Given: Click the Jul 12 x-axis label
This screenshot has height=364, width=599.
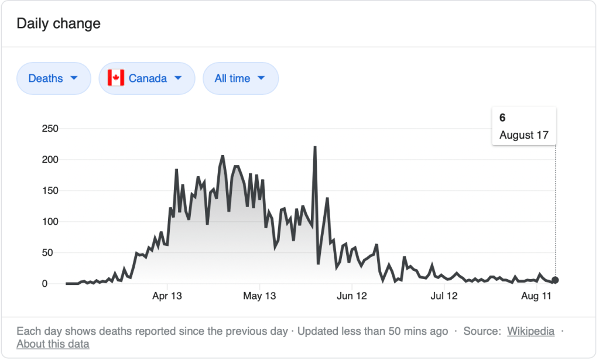Looking at the screenshot, I should pyautogui.click(x=444, y=296).
